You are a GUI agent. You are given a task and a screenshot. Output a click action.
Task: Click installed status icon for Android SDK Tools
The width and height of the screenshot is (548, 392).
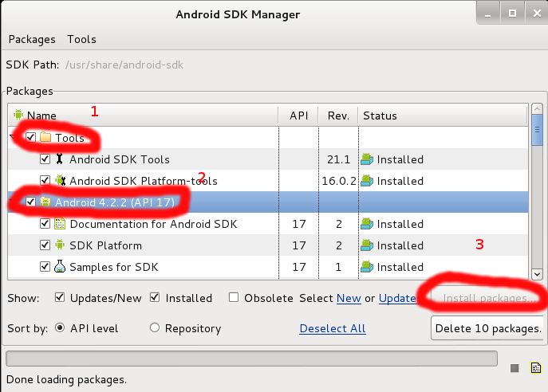[x=367, y=159]
